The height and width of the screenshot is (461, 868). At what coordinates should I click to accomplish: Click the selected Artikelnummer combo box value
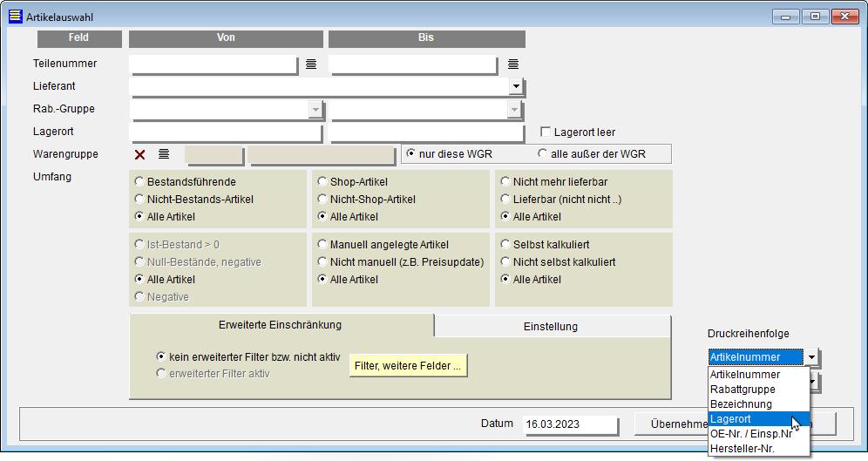point(756,357)
